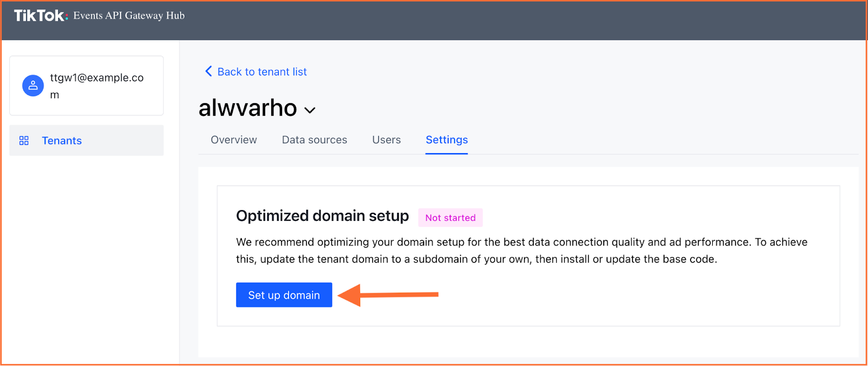Click the back chevron arrow icon
This screenshot has height=366, width=868.
[x=208, y=72]
